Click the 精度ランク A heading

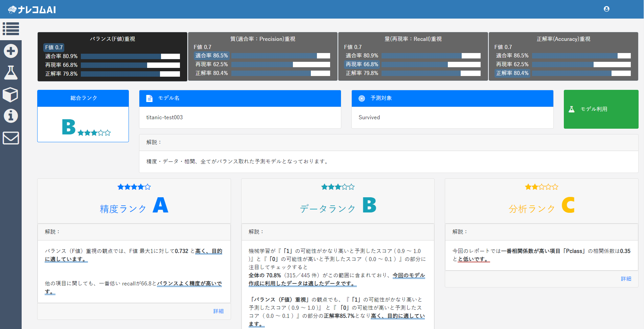134,206
